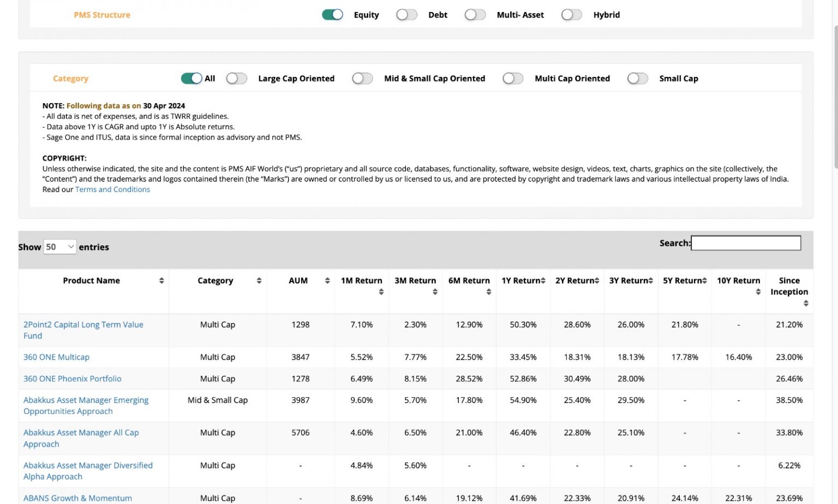
Task: Enable Large Cap Oriented category toggle
Action: click(237, 79)
